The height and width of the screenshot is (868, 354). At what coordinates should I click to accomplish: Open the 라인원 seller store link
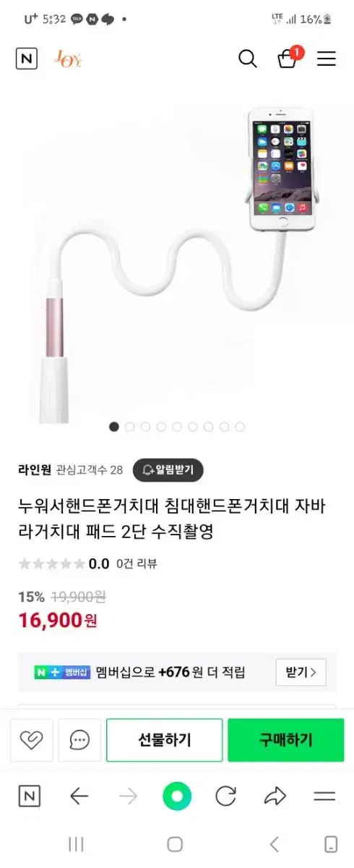(35, 469)
